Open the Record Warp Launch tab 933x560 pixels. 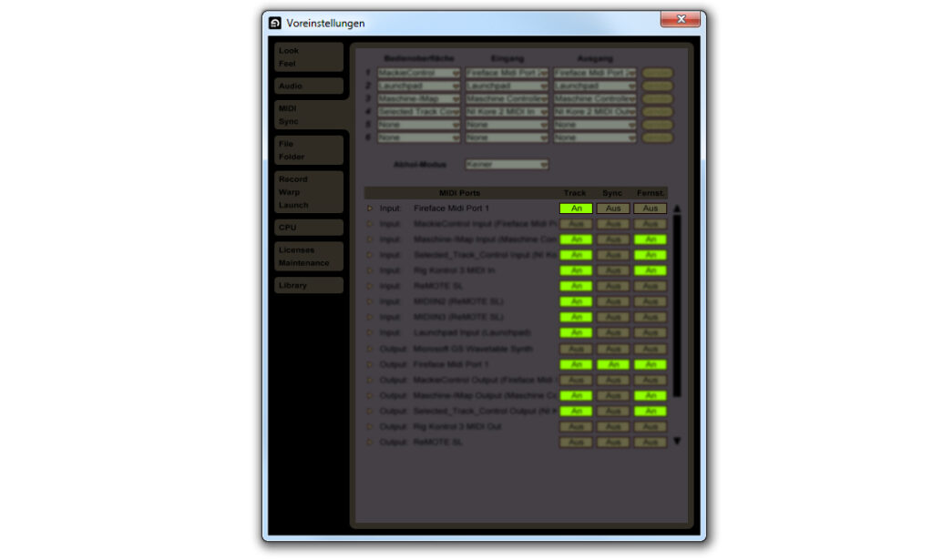coord(308,192)
